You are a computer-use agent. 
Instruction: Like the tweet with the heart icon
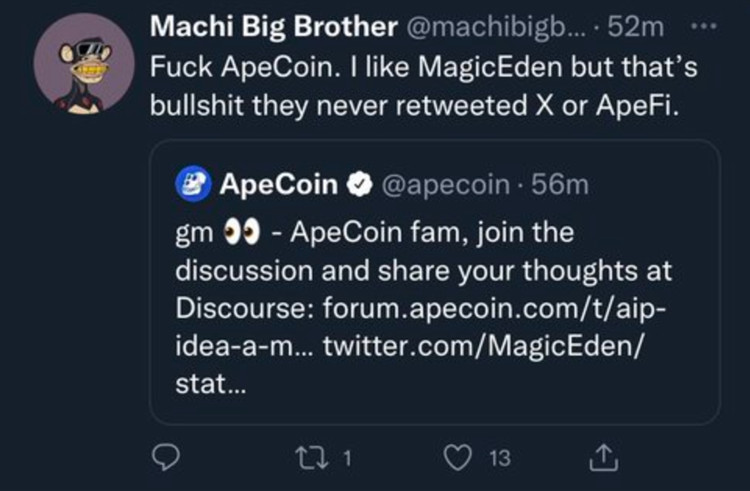[459, 458]
